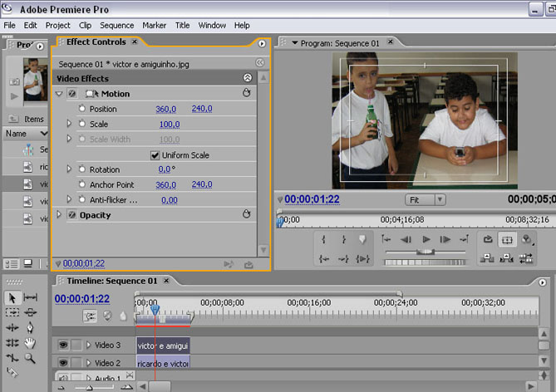
Task: Open the Sequence menu
Action: pyautogui.click(x=116, y=26)
